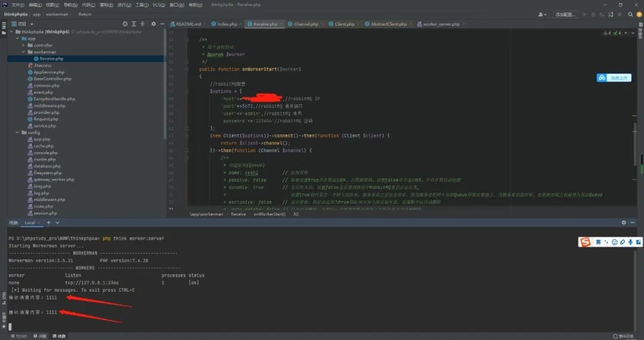Open the Run menu (运行)

[125, 5]
